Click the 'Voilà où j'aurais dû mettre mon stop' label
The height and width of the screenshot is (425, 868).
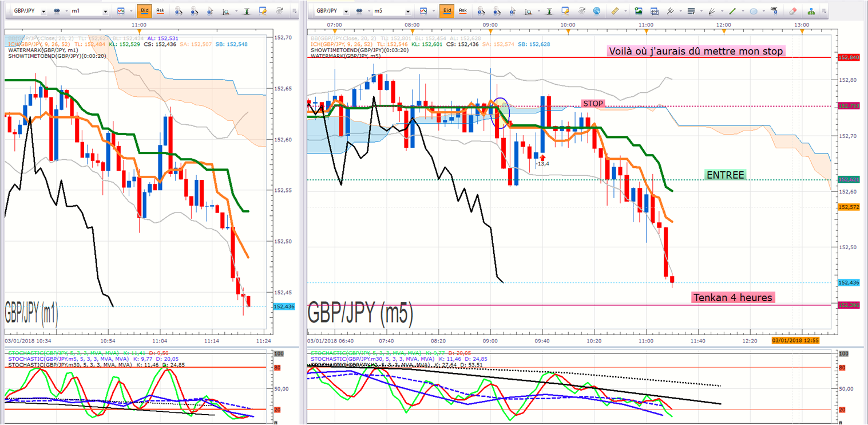coord(695,51)
